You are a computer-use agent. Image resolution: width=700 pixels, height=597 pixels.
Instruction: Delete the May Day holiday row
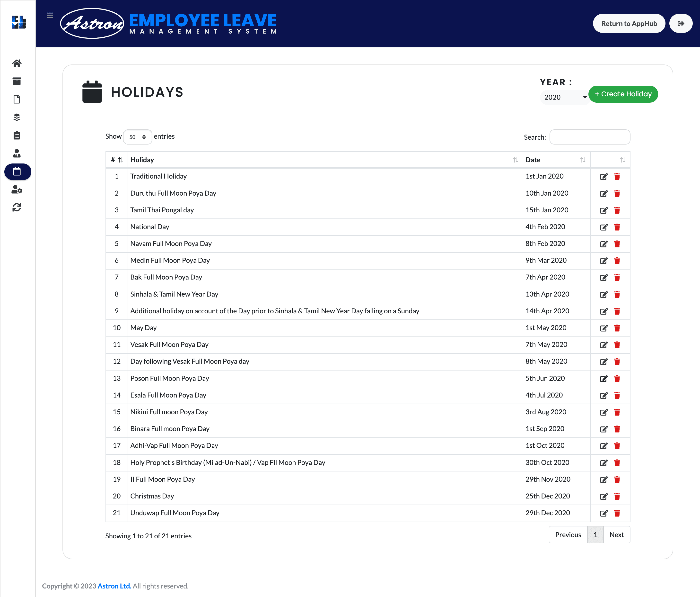pyautogui.click(x=617, y=328)
